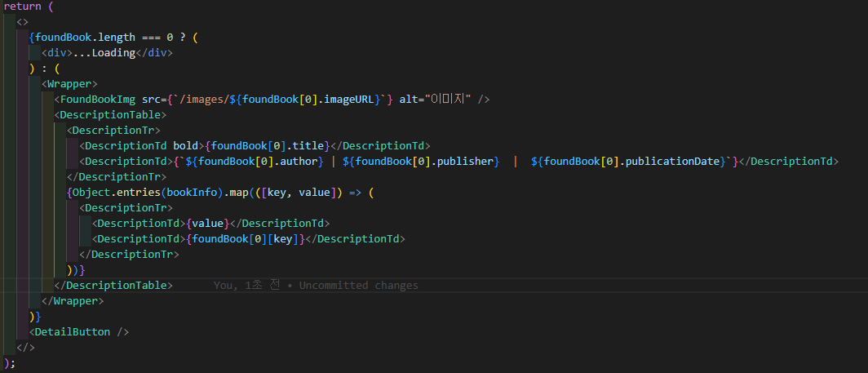The image size is (868, 373).
Task: Click the "publicationDate" property
Action: (674, 162)
